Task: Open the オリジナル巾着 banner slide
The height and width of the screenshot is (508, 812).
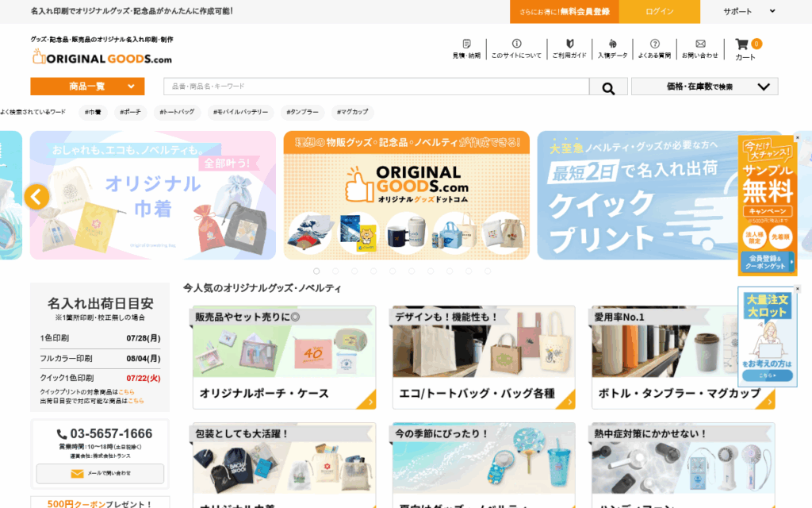Action: (153, 195)
